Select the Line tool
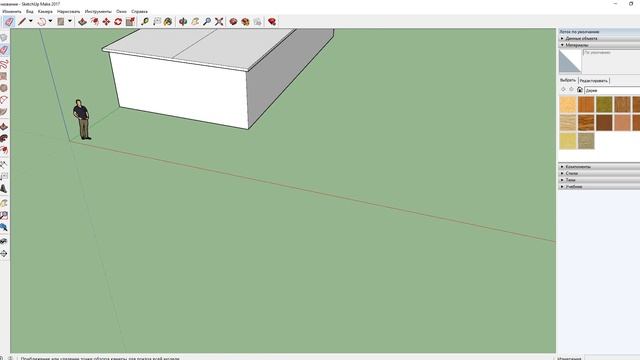This screenshot has width=640, height=360. pyautogui.click(x=22, y=22)
